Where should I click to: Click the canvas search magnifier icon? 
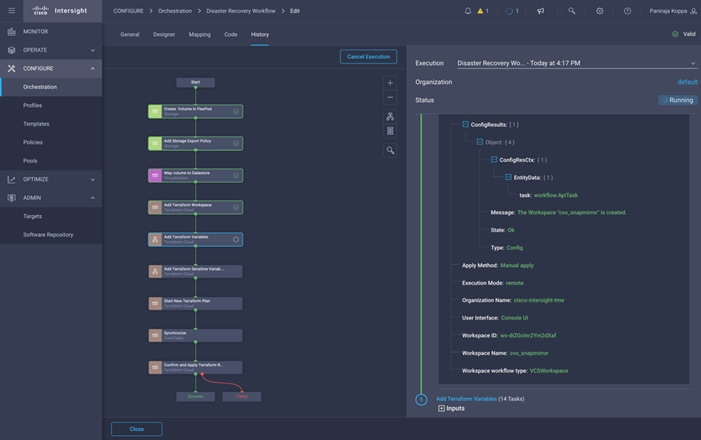[390, 151]
